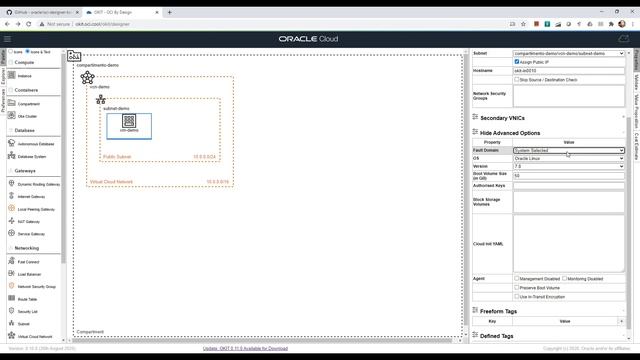Pick the Compartment icon in palette
This screenshot has height=360, width=640.
(x=11, y=103)
